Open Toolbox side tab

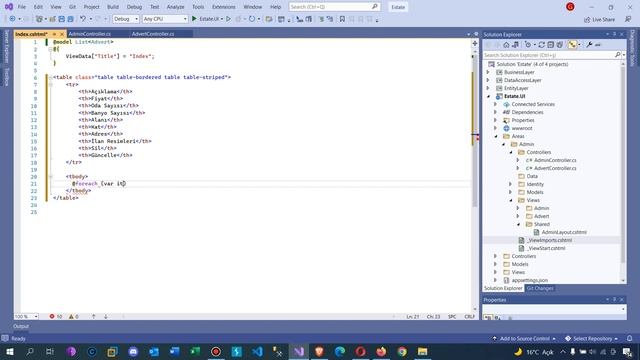point(6,77)
